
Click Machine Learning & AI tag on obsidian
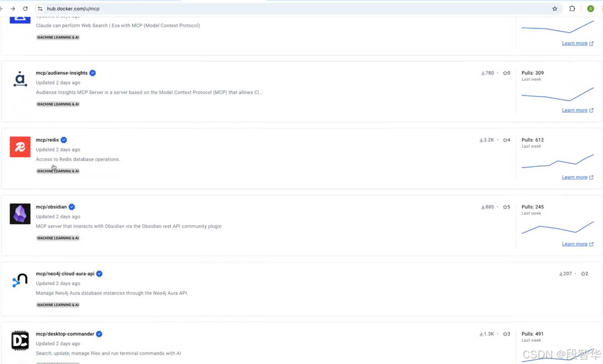58,238
